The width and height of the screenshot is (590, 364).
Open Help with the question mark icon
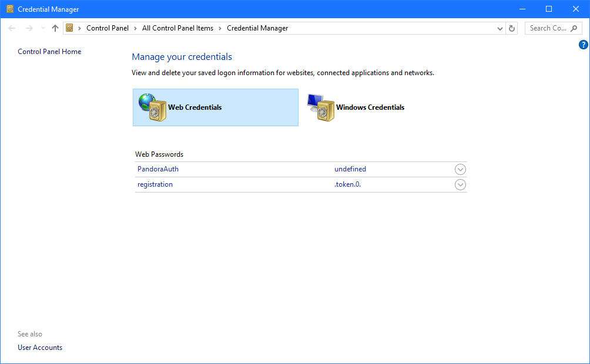(583, 45)
